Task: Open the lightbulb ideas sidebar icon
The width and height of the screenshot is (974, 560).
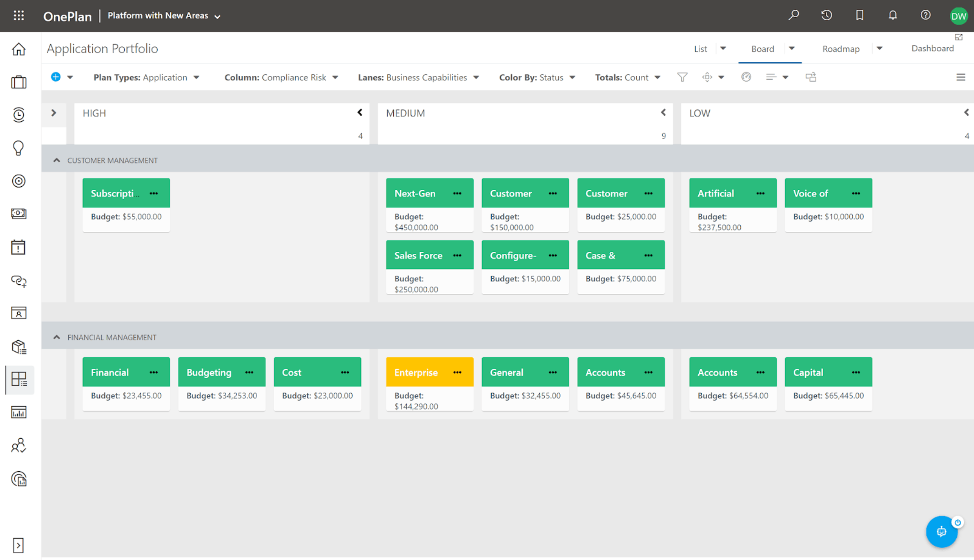Action: (x=19, y=148)
